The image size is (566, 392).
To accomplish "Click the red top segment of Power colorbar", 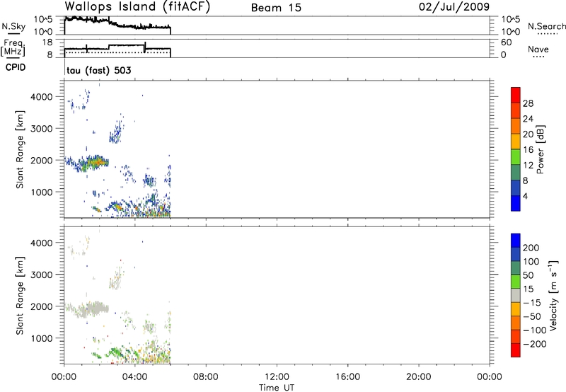I will pyautogui.click(x=516, y=95).
